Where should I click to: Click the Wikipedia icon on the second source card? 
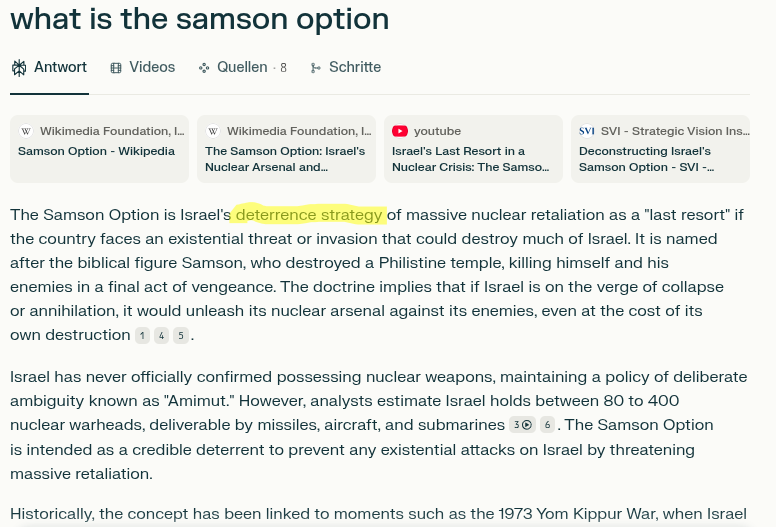pos(213,131)
